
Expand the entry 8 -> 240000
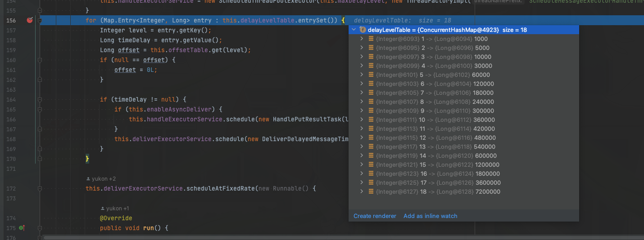click(362, 102)
